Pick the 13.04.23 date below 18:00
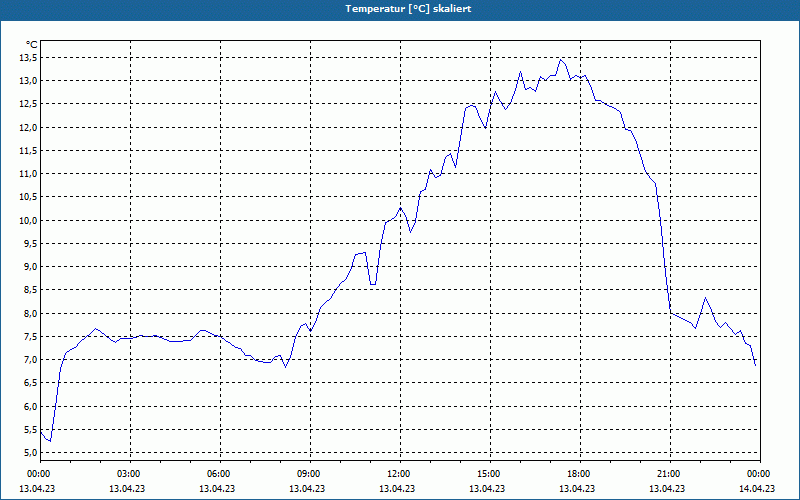800x500 pixels. tap(577, 488)
